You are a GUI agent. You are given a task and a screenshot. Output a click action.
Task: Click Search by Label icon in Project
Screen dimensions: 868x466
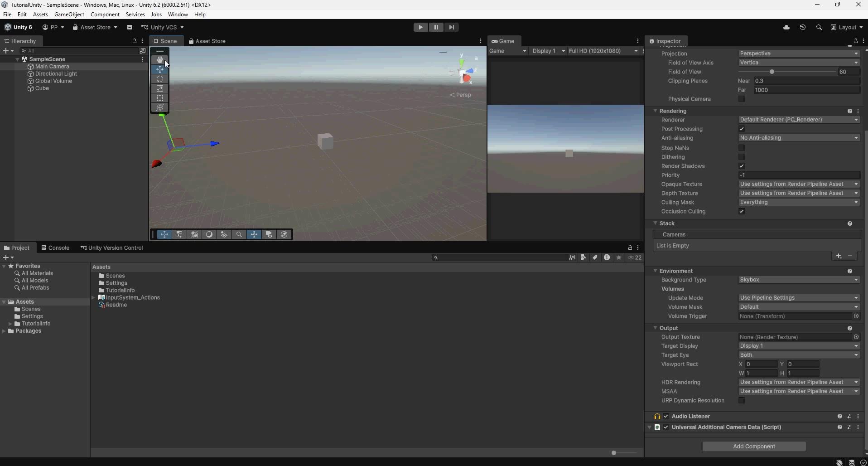pyautogui.click(x=595, y=257)
